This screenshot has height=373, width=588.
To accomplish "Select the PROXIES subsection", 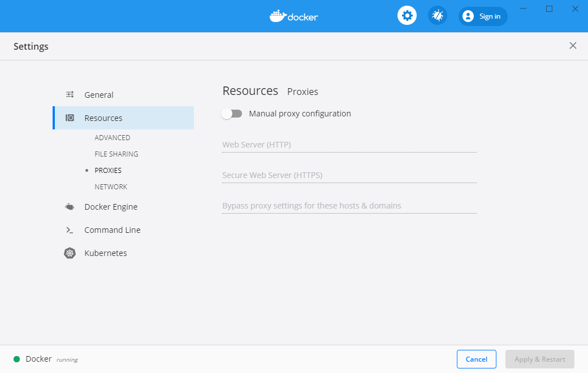I will point(108,171).
